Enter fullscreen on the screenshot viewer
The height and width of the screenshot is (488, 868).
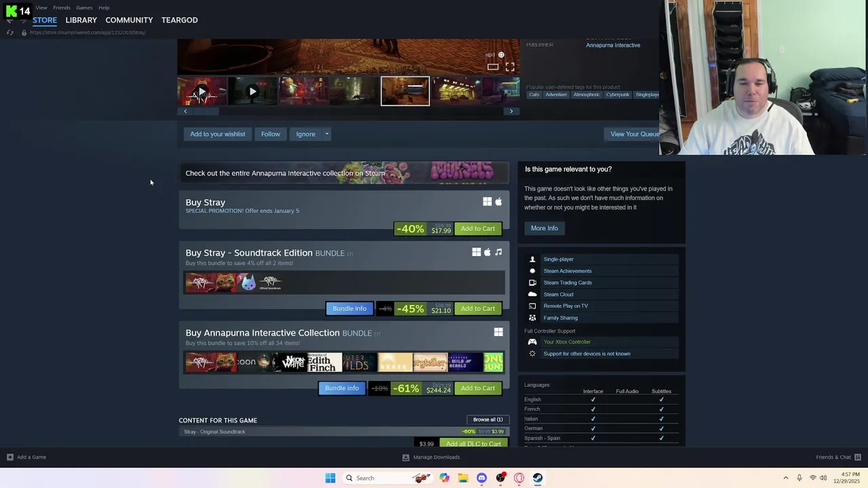pyautogui.click(x=510, y=66)
